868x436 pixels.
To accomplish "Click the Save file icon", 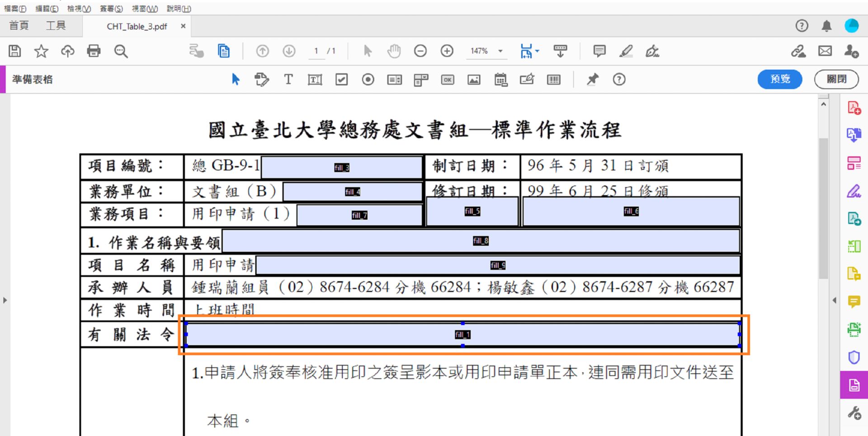I will tap(14, 51).
